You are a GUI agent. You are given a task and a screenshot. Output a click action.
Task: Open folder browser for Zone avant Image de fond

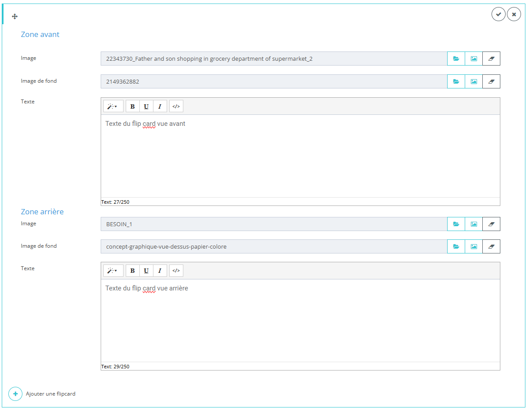click(456, 81)
